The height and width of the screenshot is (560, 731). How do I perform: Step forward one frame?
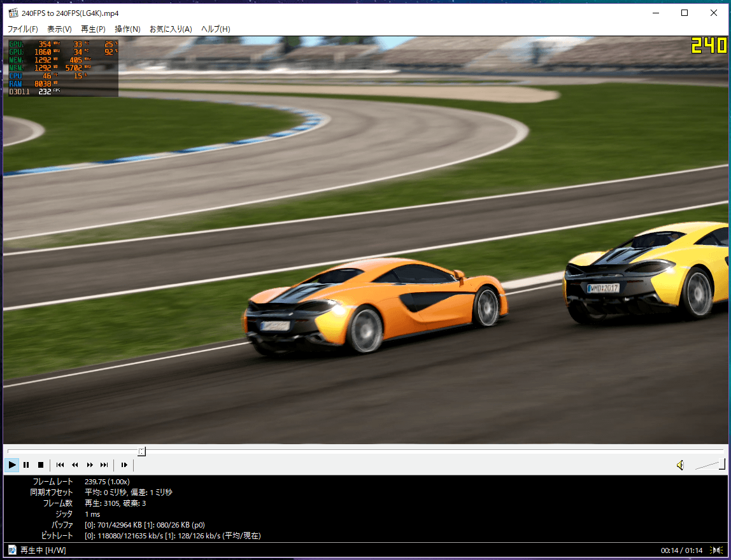pos(124,465)
